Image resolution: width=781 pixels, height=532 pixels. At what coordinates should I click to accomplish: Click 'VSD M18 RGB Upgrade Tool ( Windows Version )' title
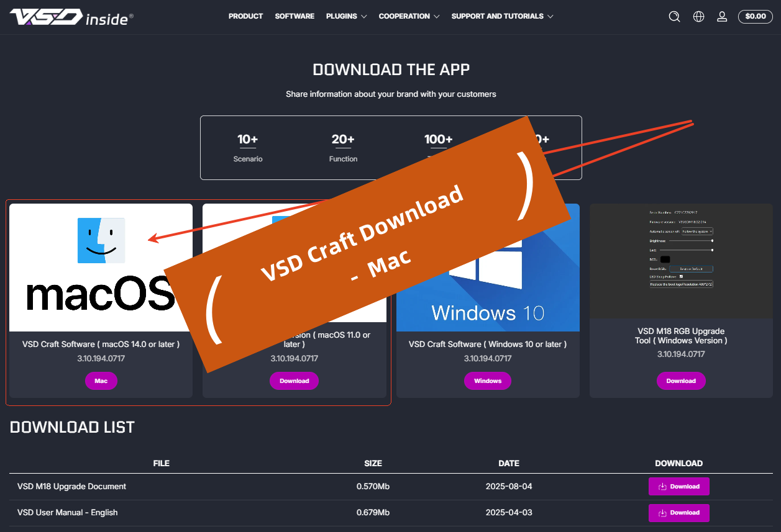click(681, 336)
